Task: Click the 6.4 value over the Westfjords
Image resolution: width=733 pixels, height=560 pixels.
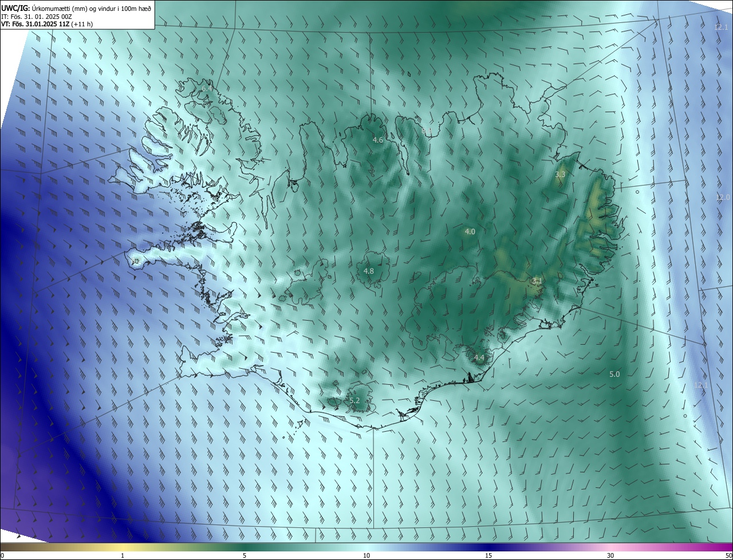Action: pos(207,89)
